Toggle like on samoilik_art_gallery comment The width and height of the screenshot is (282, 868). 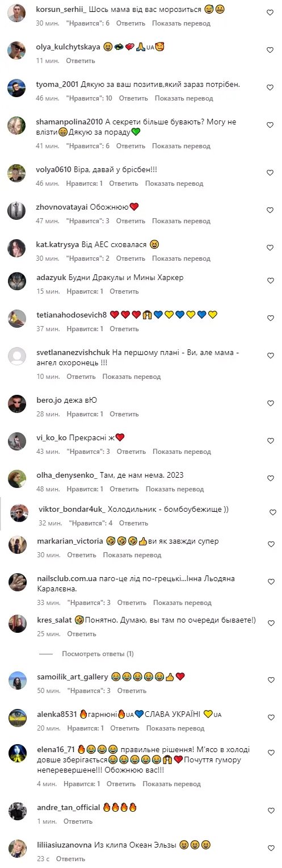pos(270,679)
